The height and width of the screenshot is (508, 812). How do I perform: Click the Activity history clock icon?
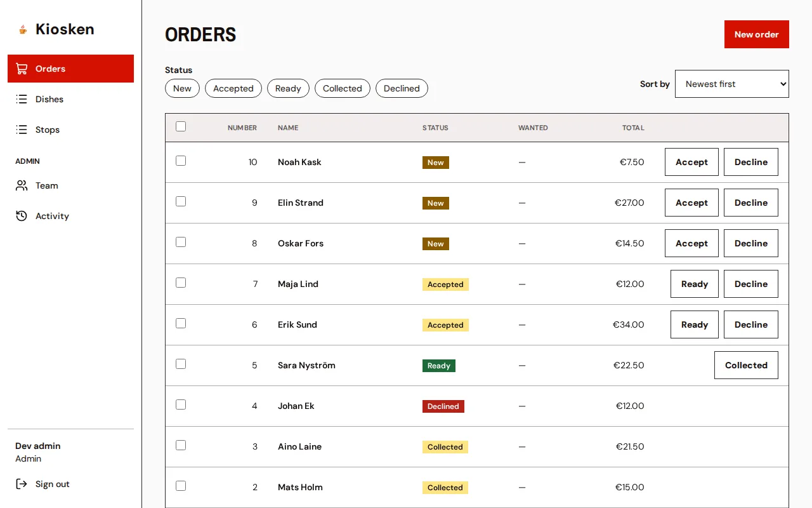pyautogui.click(x=22, y=216)
